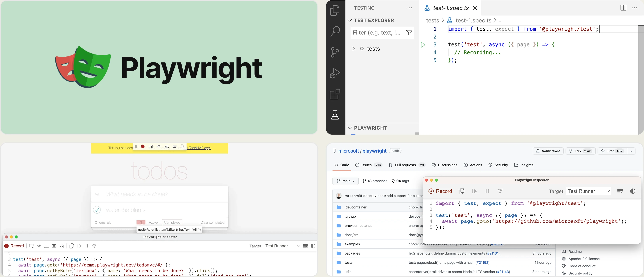This screenshot has height=277, width=644.
Task: Click the split editor icon in VS Code
Action: click(623, 8)
